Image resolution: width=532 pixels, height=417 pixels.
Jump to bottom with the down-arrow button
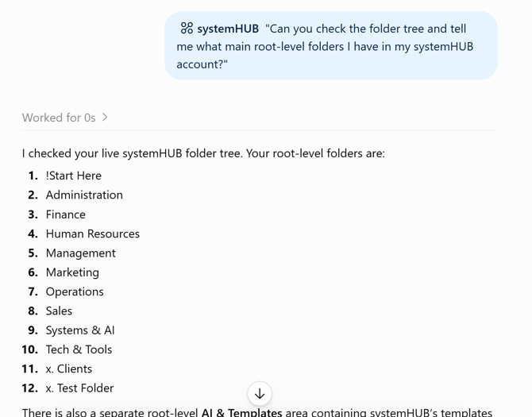coord(260,394)
